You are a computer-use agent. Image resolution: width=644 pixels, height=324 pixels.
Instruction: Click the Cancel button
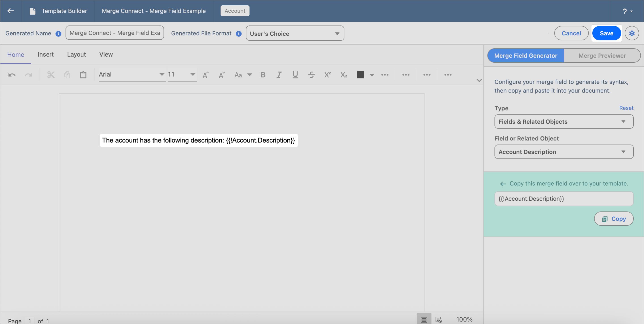(x=571, y=33)
